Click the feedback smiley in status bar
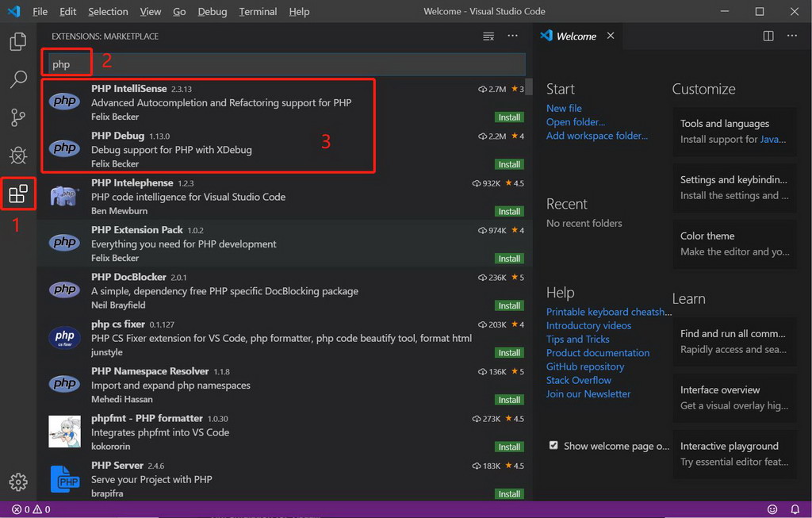This screenshot has height=518, width=812. click(772, 510)
